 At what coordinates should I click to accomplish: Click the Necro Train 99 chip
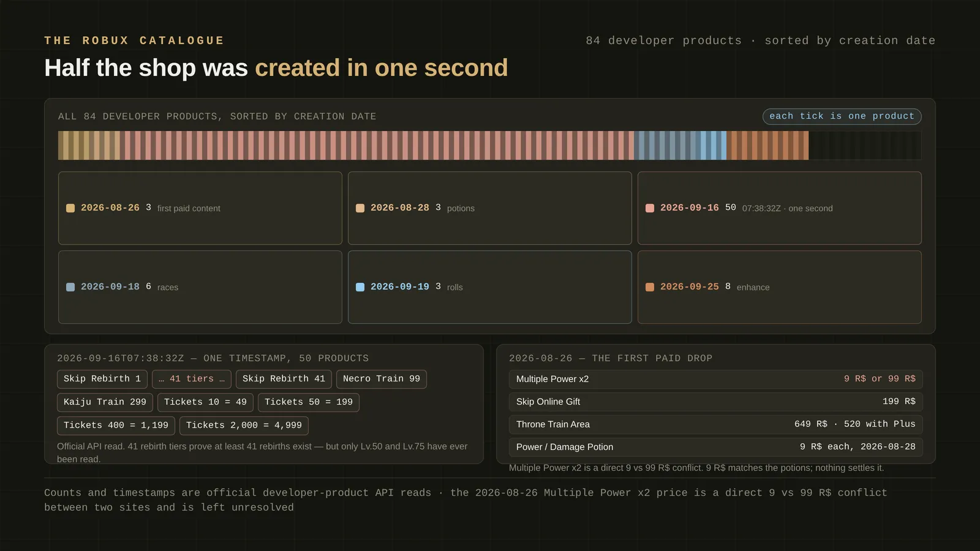pos(382,379)
